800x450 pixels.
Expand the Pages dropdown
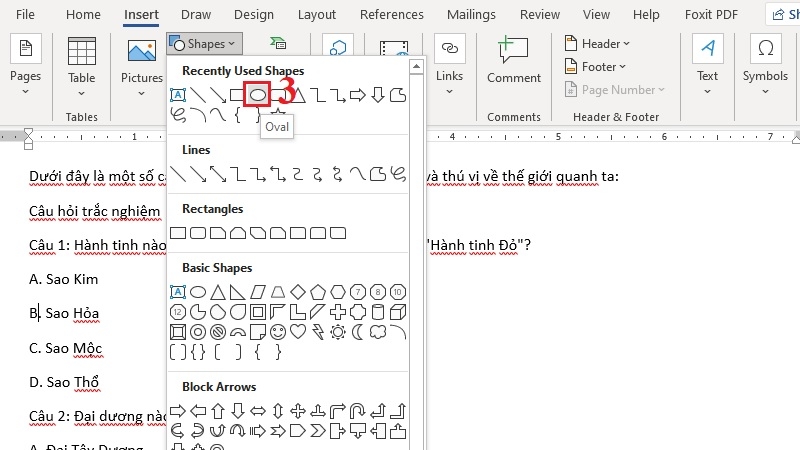pos(26,65)
